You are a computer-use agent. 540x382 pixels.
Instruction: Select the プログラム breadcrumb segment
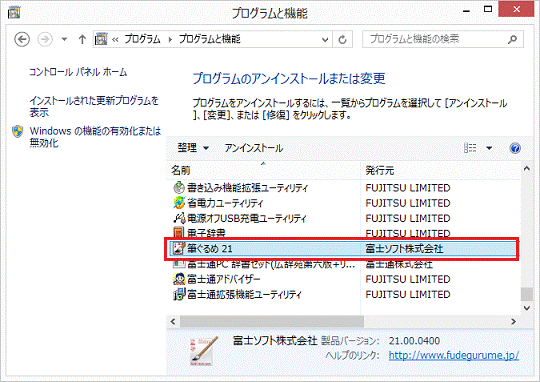[142, 39]
